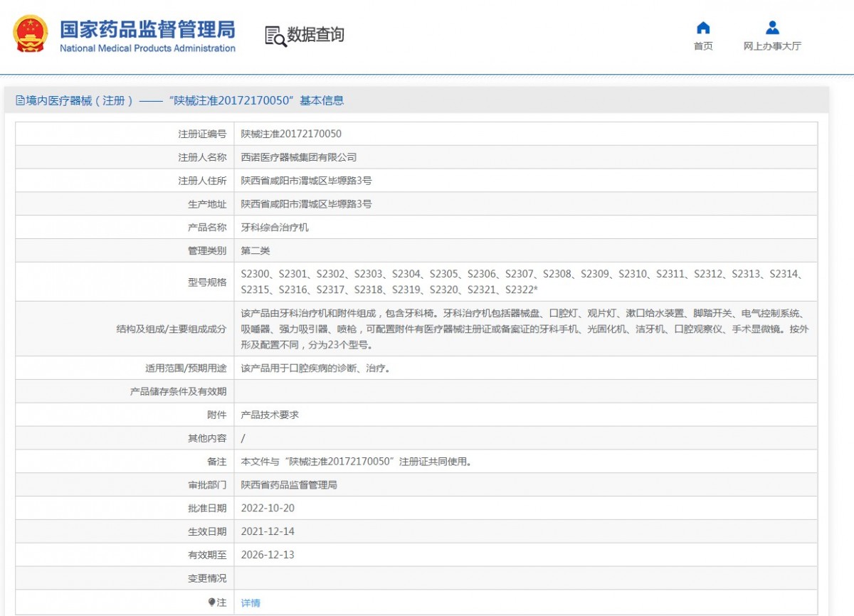Click the model list starting with S2300

(523, 282)
